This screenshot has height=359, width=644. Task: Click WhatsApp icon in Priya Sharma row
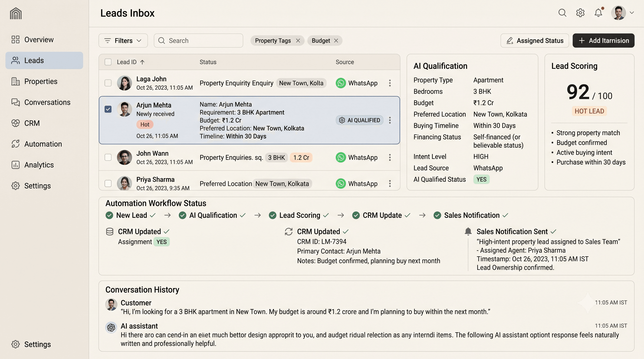[341, 183]
